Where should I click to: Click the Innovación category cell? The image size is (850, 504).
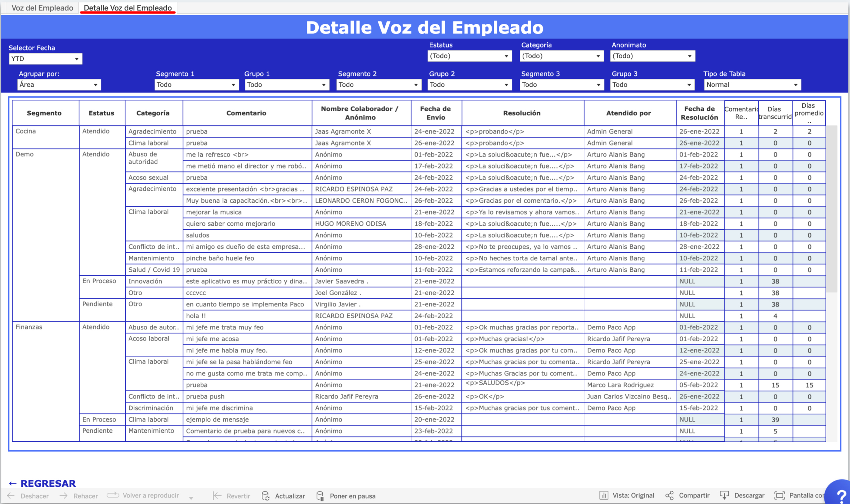click(154, 281)
